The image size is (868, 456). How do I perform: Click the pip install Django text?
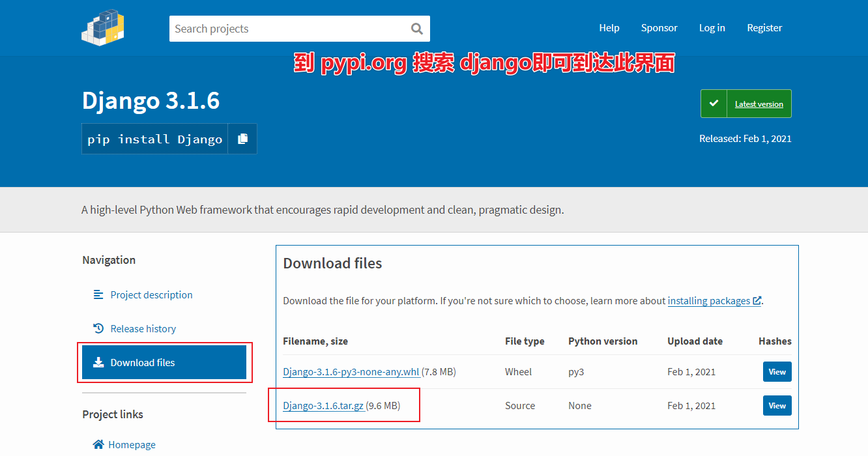point(155,139)
